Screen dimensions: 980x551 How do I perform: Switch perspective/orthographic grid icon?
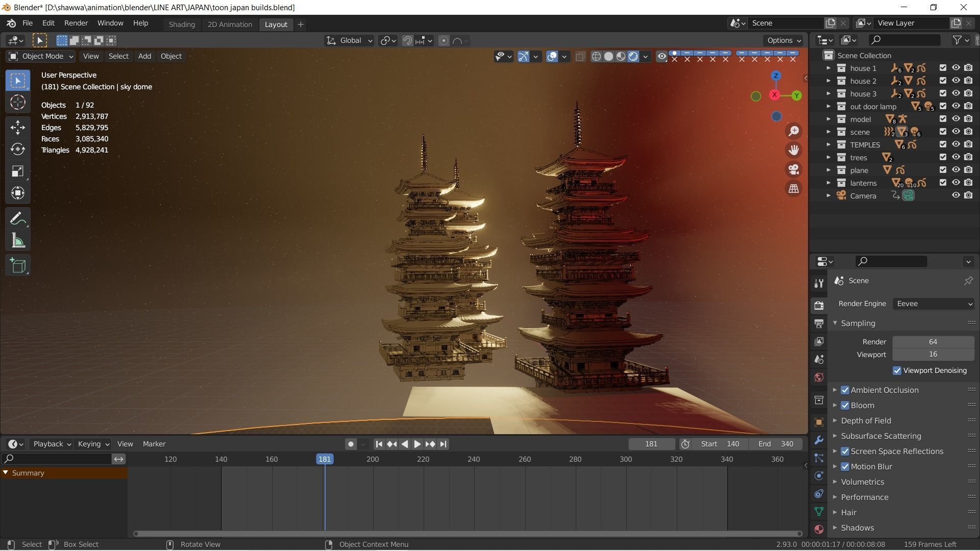tap(794, 189)
